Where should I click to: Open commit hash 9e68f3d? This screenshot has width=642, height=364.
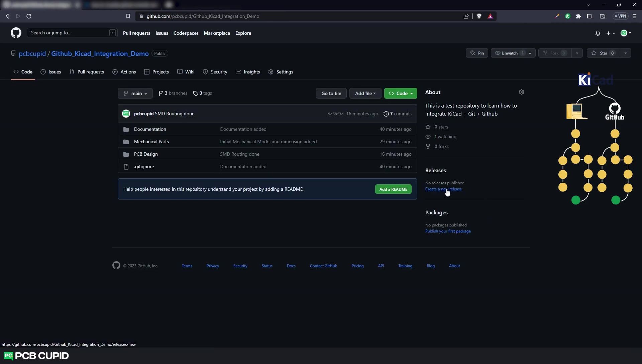coord(335,114)
